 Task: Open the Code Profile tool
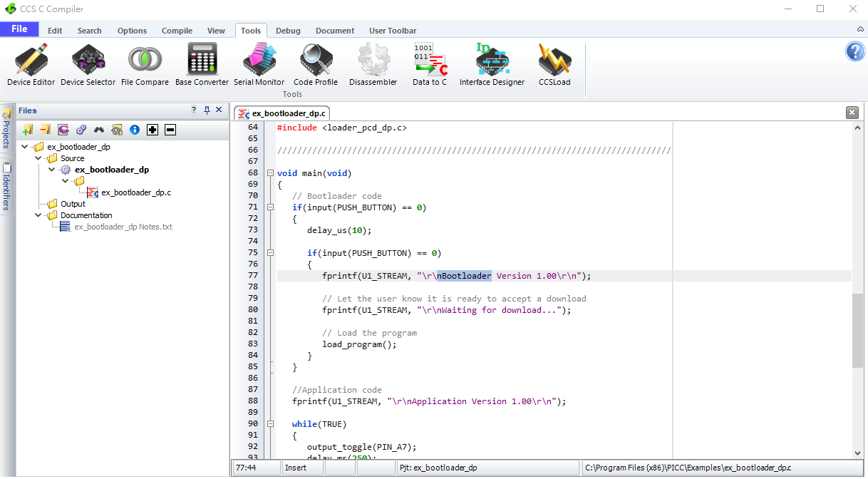[x=316, y=66]
